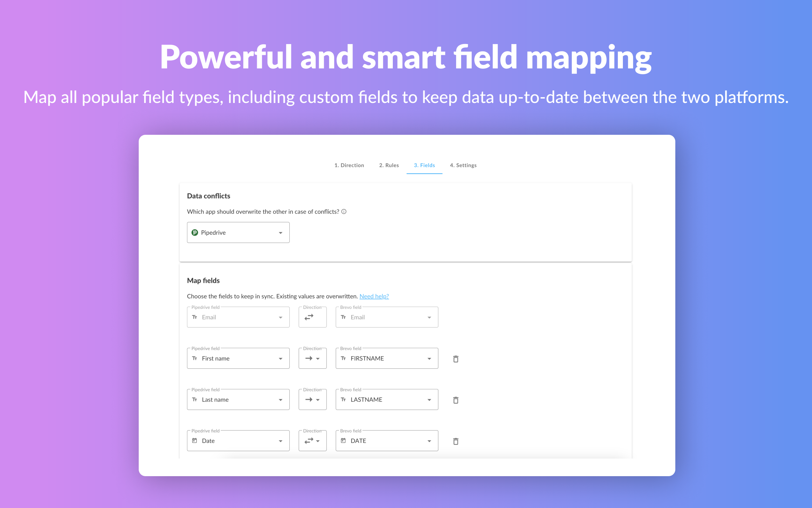Click the green Pipedrive logo icon
The image size is (812, 508).
click(195, 232)
